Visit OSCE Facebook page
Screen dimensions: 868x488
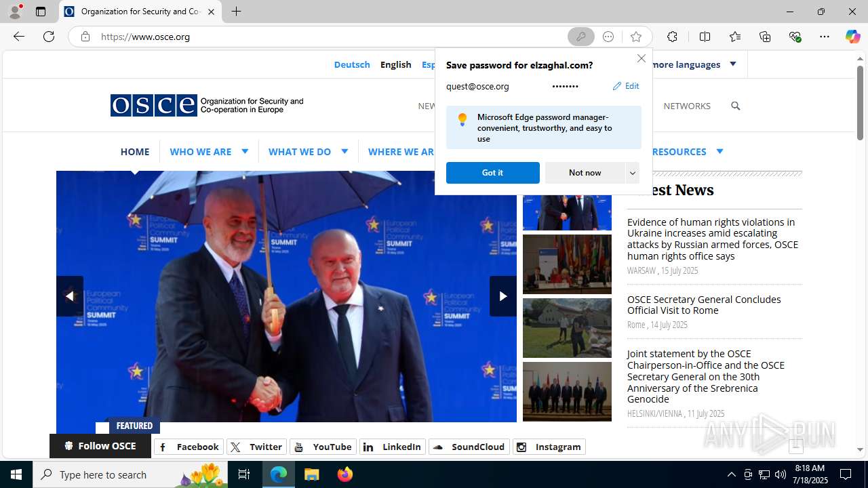(189, 447)
